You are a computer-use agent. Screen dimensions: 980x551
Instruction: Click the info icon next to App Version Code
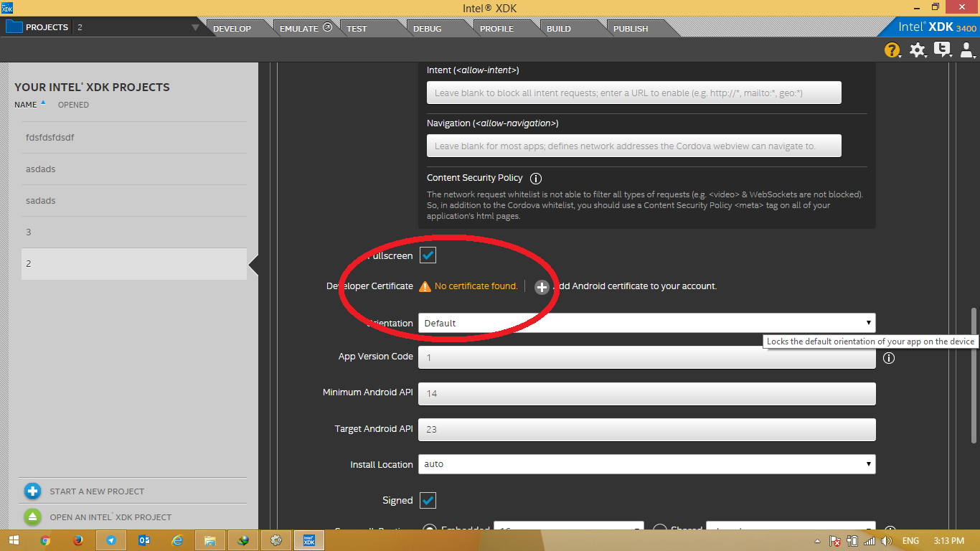[x=889, y=357]
